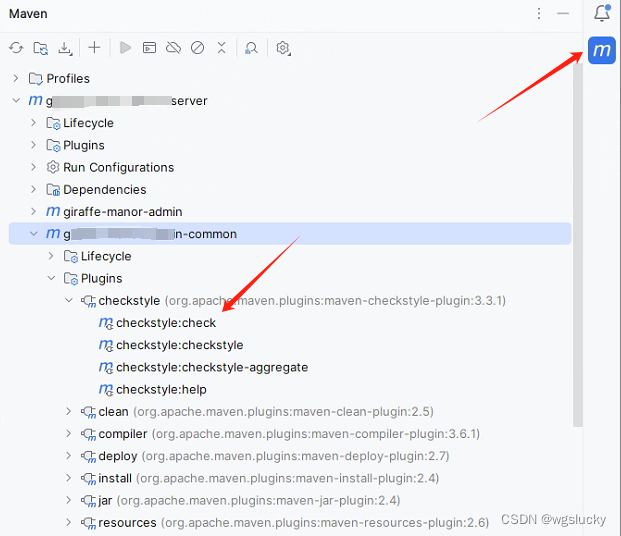Viewport: 621px width, 536px height.
Task: Select the checkstyle:checkstyle-aggregate goal
Action: pos(212,367)
